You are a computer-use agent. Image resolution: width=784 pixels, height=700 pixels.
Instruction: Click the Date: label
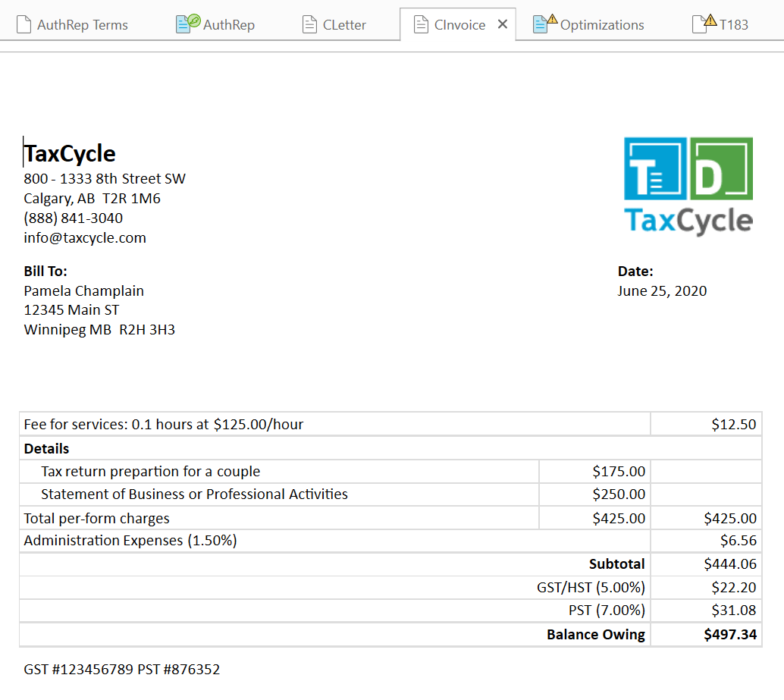[635, 271]
